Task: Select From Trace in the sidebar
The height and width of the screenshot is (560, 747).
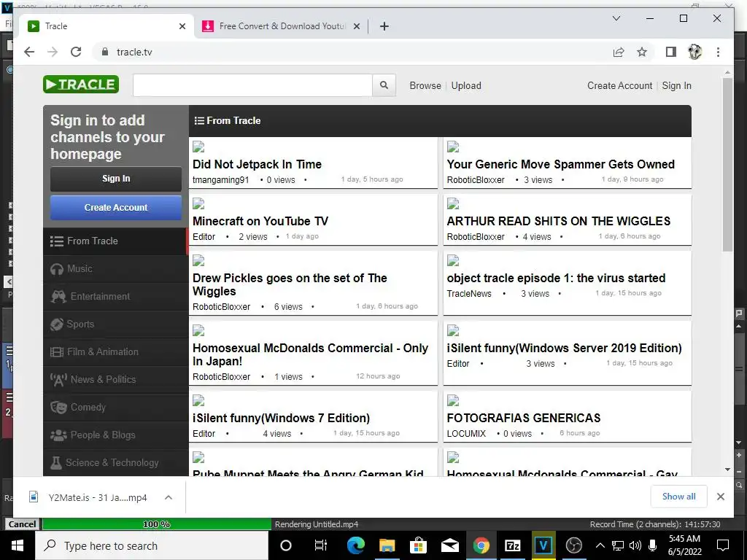Action: click(116, 241)
